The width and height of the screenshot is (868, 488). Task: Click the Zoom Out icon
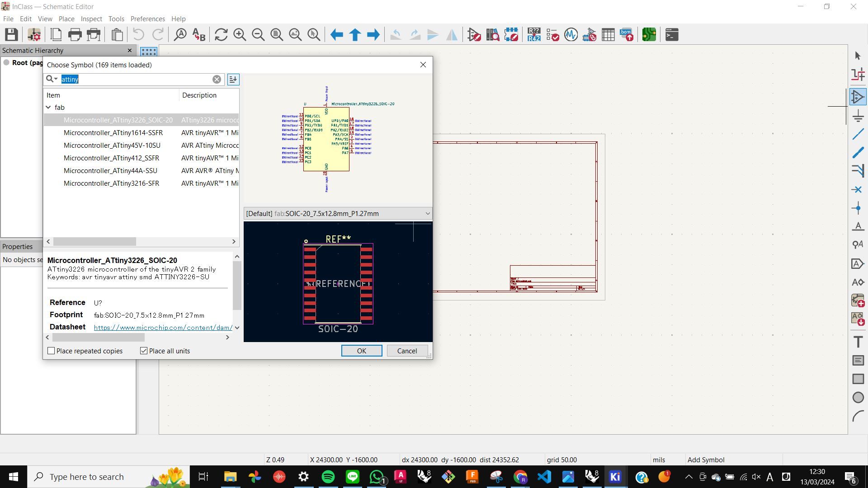[258, 34]
